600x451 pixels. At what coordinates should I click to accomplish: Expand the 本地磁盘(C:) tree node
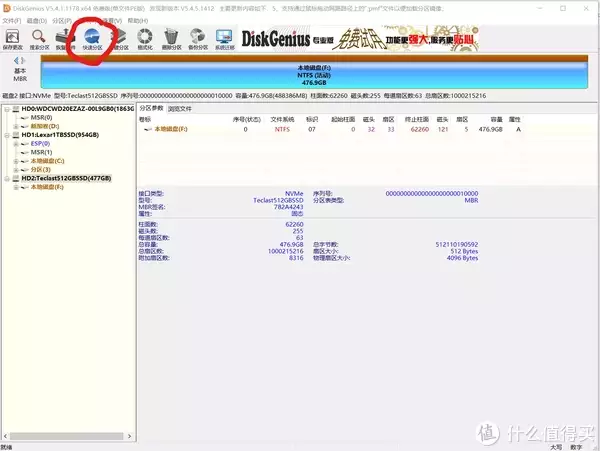[16, 161]
